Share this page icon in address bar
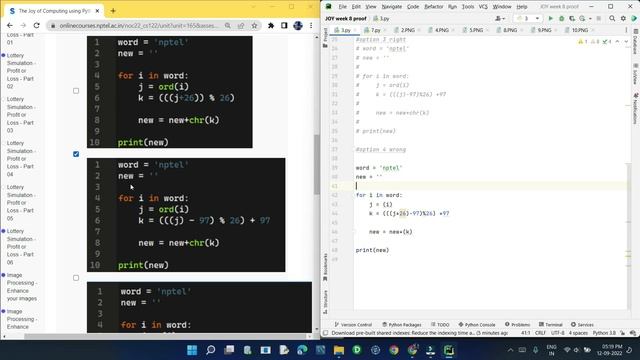 click(x=241, y=25)
